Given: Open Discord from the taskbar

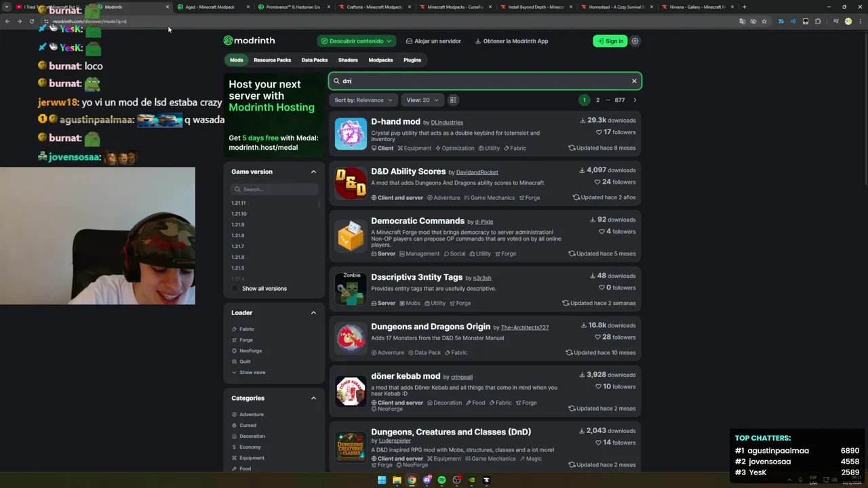Looking at the screenshot, I should 427,480.
